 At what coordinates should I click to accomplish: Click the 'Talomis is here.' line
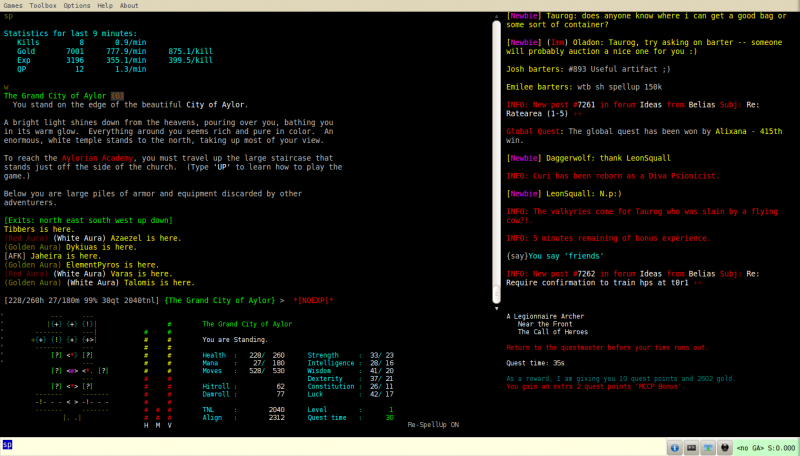point(99,283)
